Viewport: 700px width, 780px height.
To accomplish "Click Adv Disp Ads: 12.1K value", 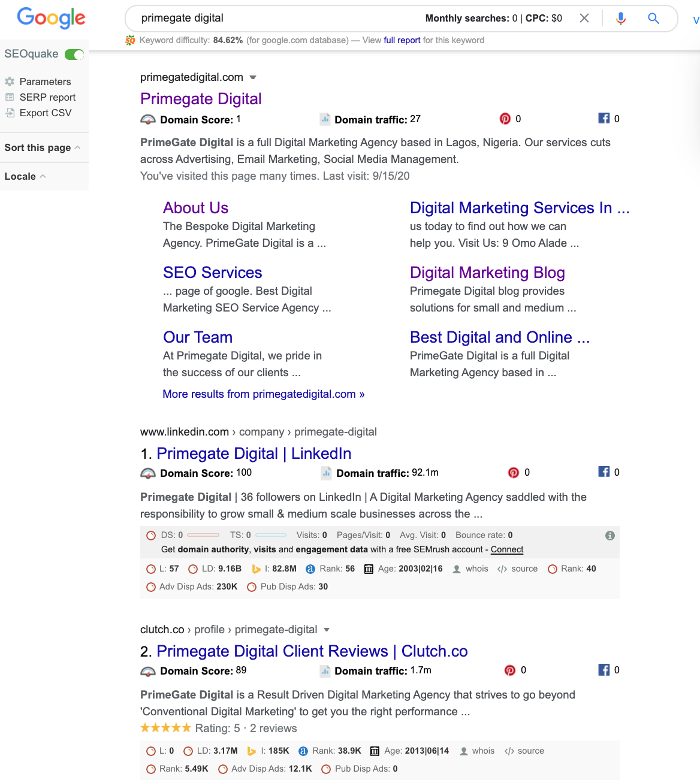I will tap(271, 769).
